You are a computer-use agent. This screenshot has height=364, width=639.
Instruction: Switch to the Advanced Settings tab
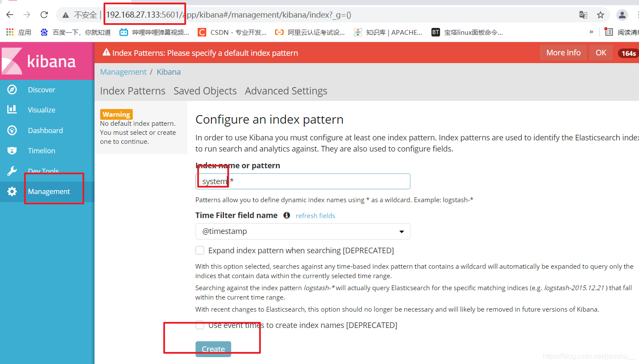tap(286, 91)
